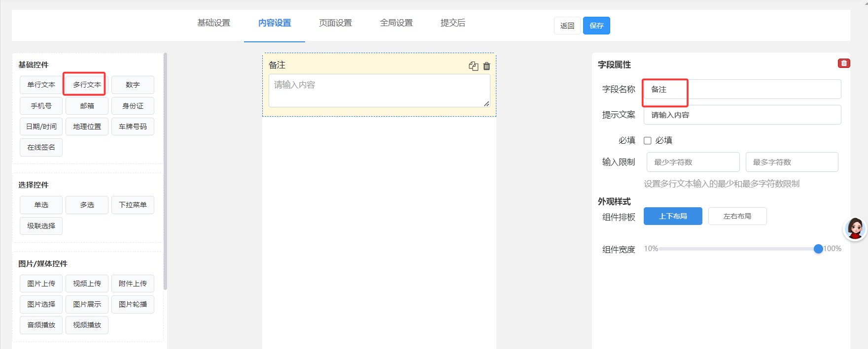The width and height of the screenshot is (868, 349).
Task: Add a 下拉菜单 control
Action: tap(133, 205)
